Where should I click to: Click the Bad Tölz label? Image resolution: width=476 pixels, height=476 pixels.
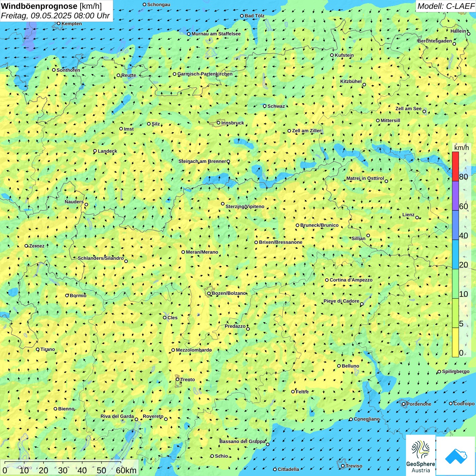[254, 16]
